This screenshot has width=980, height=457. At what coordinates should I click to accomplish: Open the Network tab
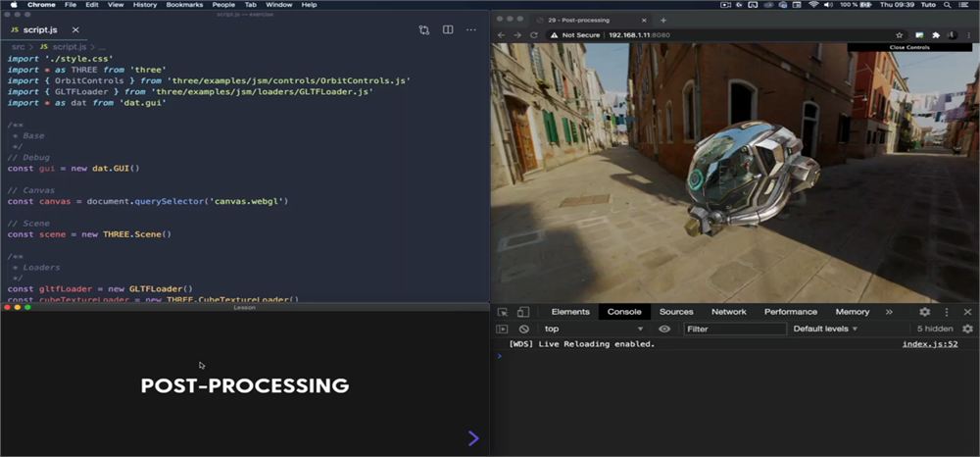click(x=729, y=312)
